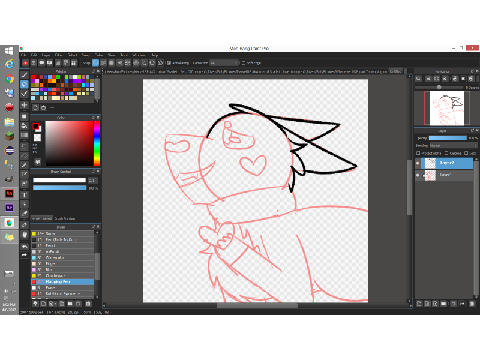Viewport: 480px width, 360px height.
Task: Open Chrome from the taskbar
Action: [9, 79]
